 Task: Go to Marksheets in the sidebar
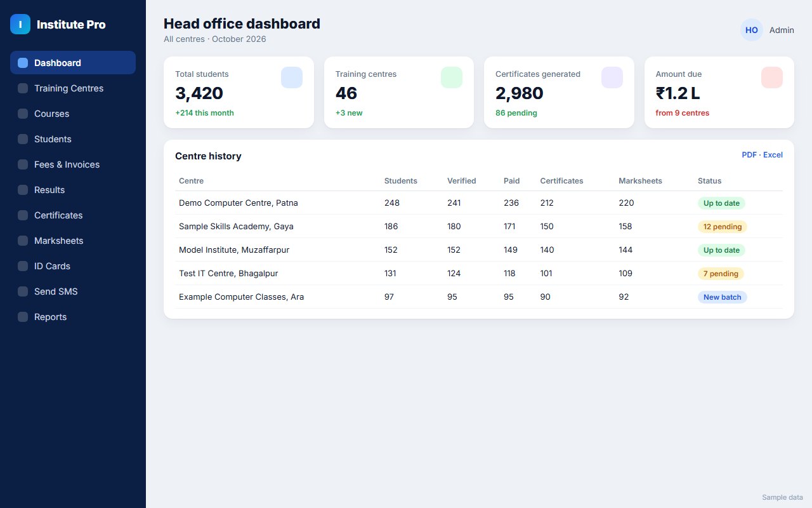tap(73, 241)
